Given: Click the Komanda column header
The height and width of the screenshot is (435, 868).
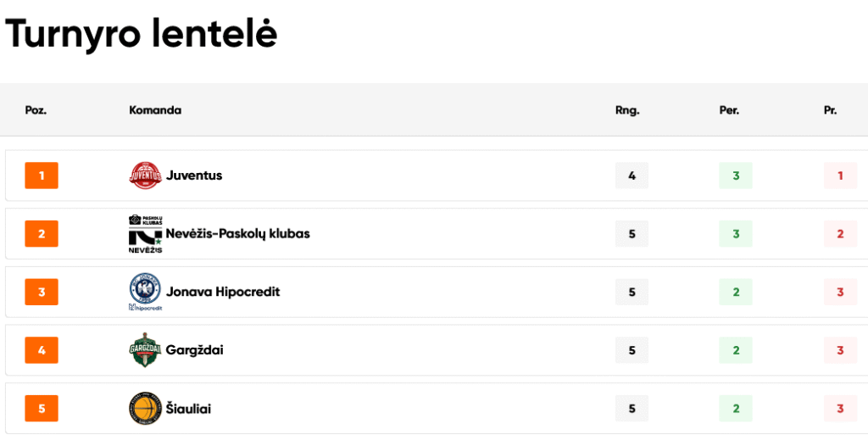Looking at the screenshot, I should pos(155,110).
